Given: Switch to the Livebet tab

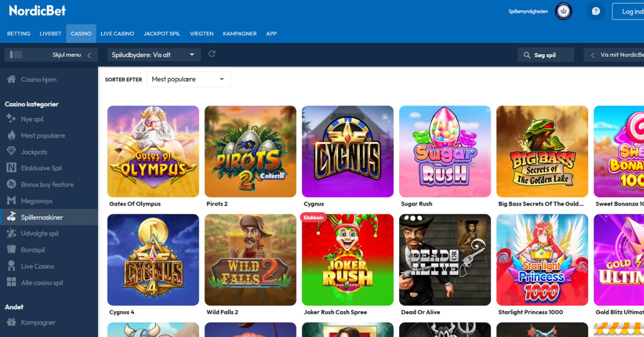Looking at the screenshot, I should pyautogui.click(x=50, y=34).
